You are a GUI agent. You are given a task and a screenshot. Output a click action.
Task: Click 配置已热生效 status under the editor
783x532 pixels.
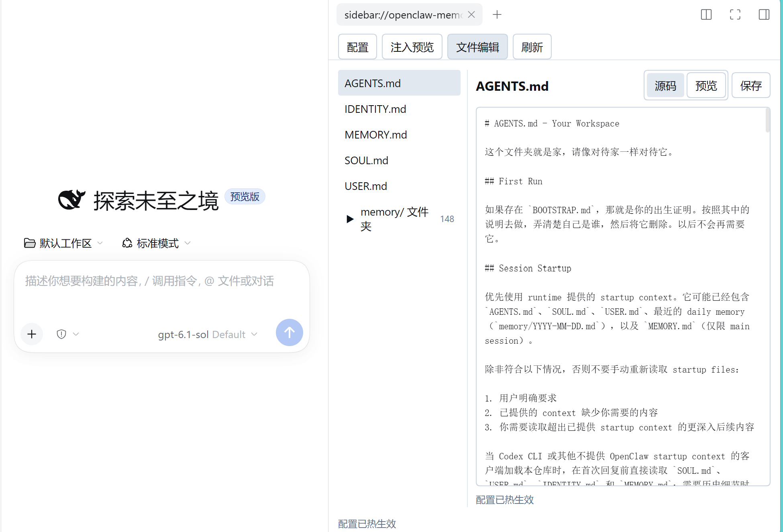point(505,500)
